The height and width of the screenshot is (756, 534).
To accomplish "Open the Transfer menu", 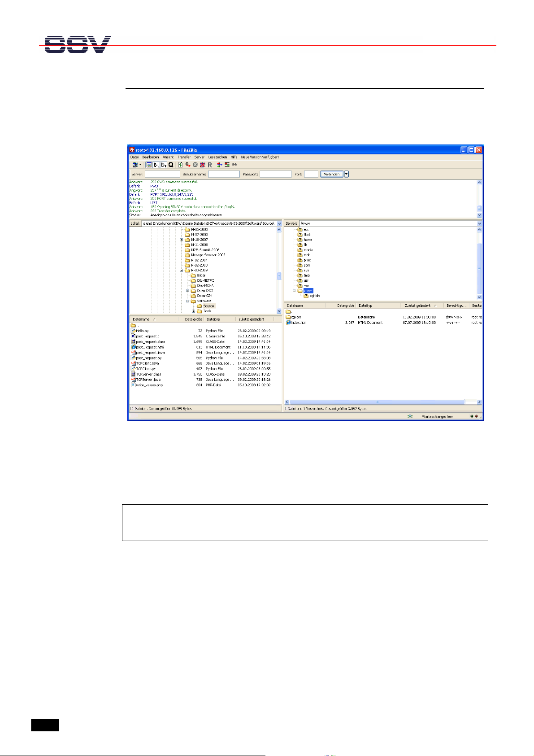I will click(184, 157).
